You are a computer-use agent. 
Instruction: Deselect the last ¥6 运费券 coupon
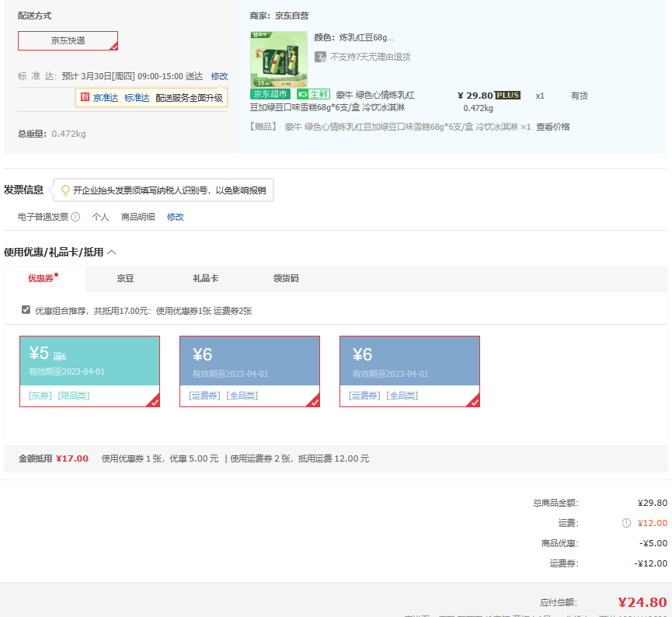pos(409,371)
